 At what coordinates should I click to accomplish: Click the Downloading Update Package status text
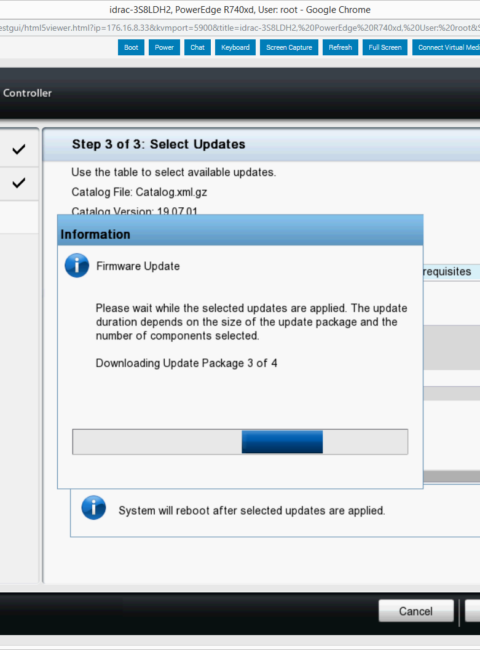point(187,363)
